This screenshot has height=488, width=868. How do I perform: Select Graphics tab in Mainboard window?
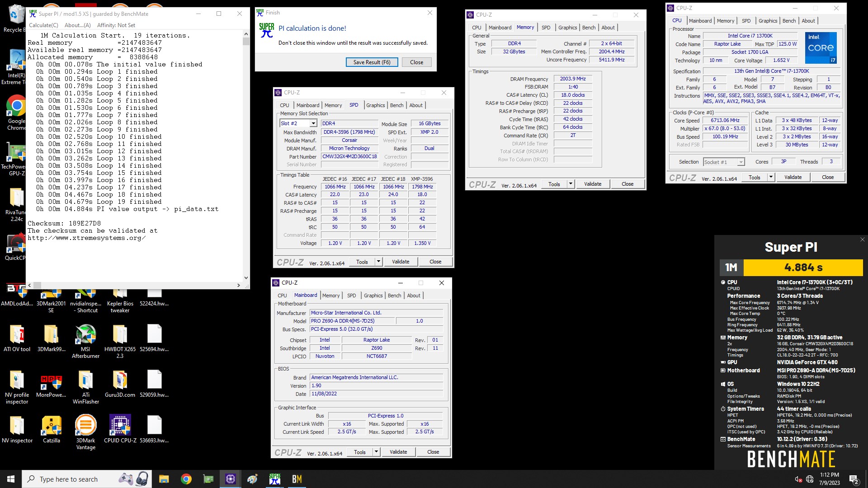(373, 296)
